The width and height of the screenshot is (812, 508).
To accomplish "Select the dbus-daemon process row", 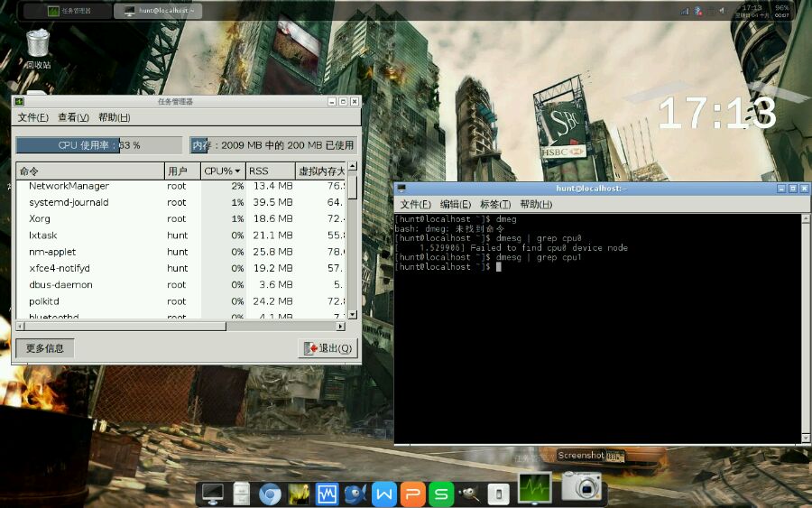I will pyautogui.click(x=180, y=285).
